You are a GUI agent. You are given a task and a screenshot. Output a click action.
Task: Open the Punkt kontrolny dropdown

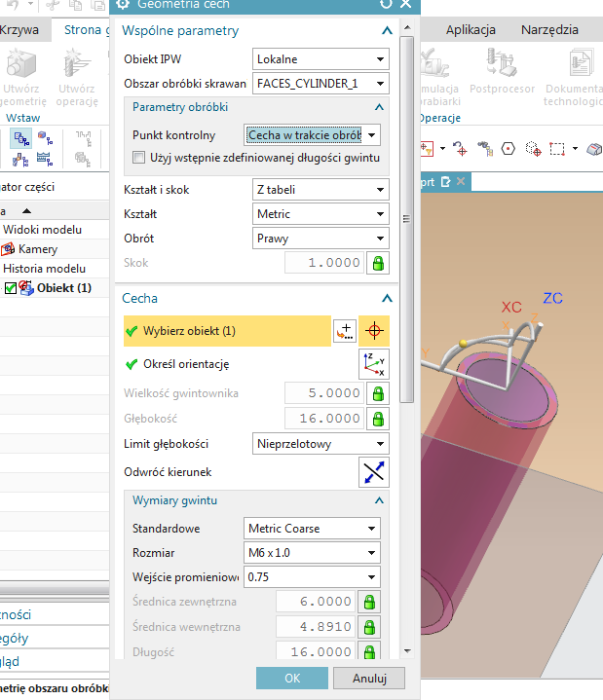[x=313, y=135]
